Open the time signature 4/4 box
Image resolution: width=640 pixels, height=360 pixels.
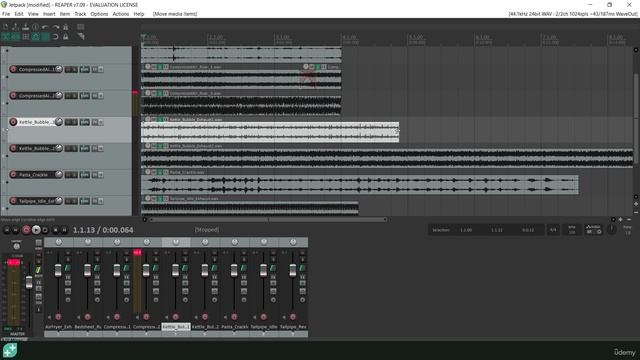coord(553,230)
